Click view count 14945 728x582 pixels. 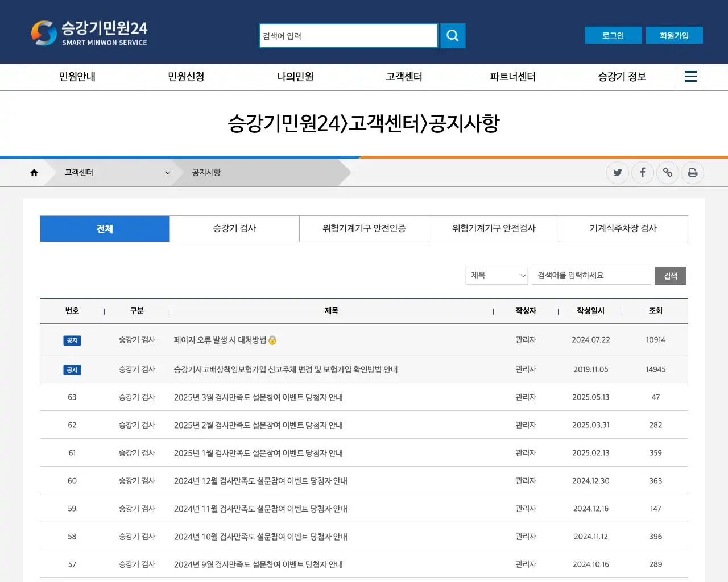click(656, 369)
